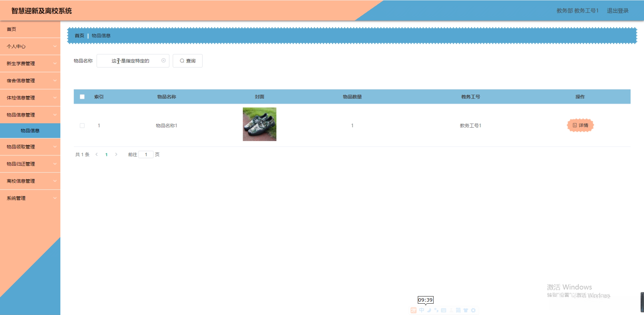The height and width of the screenshot is (315, 644).
Task: Go to previous page arrow in pagination
Action: coord(97,154)
